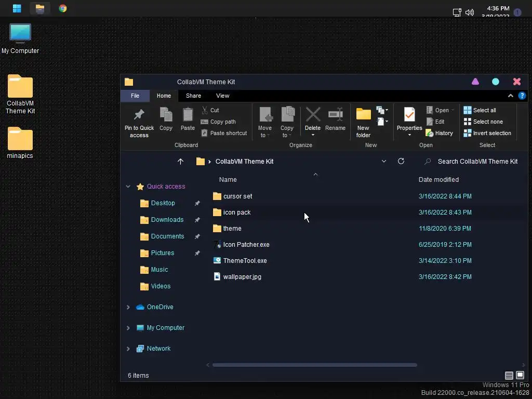The width and height of the screenshot is (532, 399).
Task: Click CollabVM Theme Kit in address breadcrumb
Action: pos(244,162)
